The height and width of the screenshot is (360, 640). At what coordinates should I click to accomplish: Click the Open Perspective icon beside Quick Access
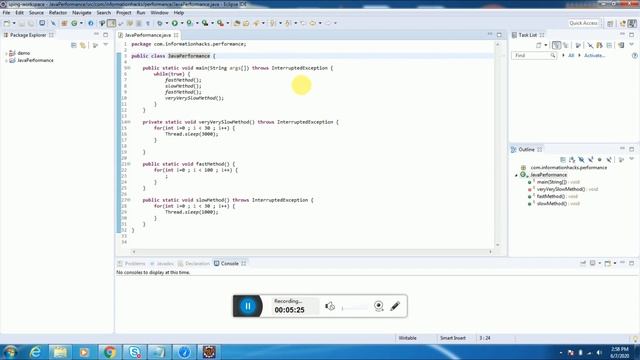(x=610, y=24)
